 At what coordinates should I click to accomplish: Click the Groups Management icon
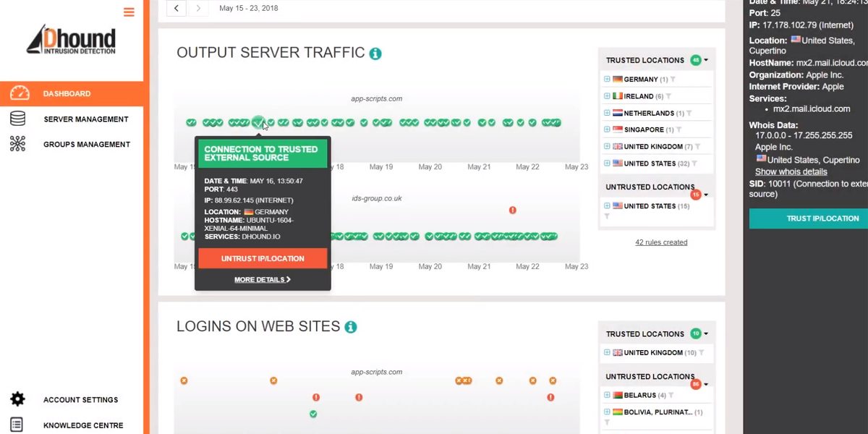coord(17,144)
